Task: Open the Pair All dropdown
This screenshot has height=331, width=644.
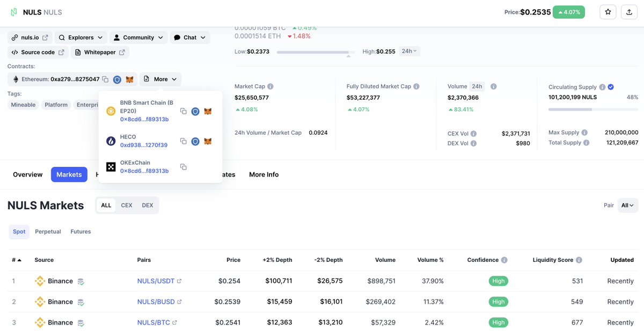Action: tap(628, 205)
